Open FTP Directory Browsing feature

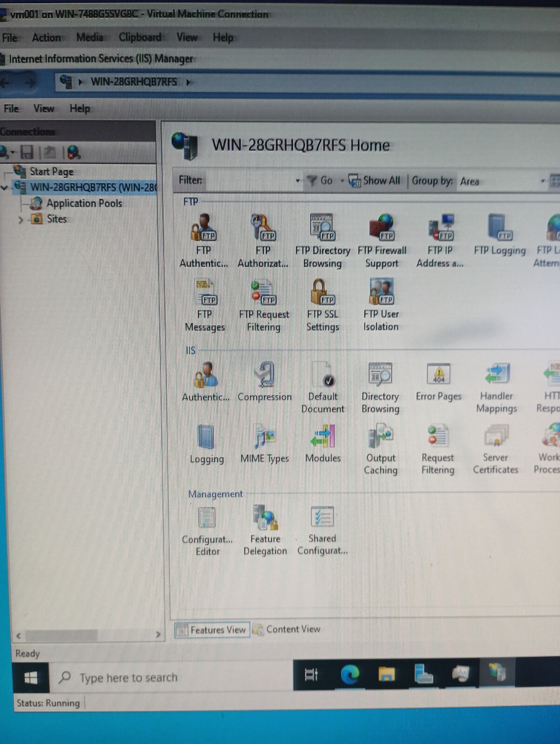click(322, 241)
